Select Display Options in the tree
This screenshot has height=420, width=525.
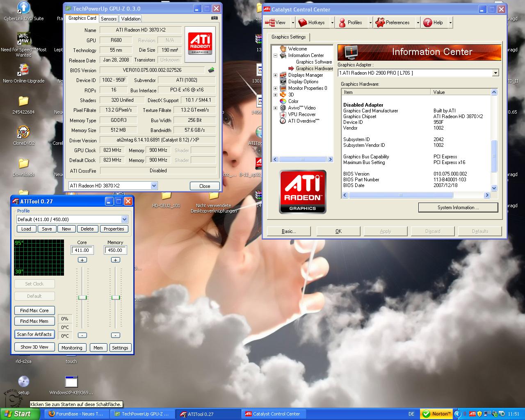click(x=303, y=82)
